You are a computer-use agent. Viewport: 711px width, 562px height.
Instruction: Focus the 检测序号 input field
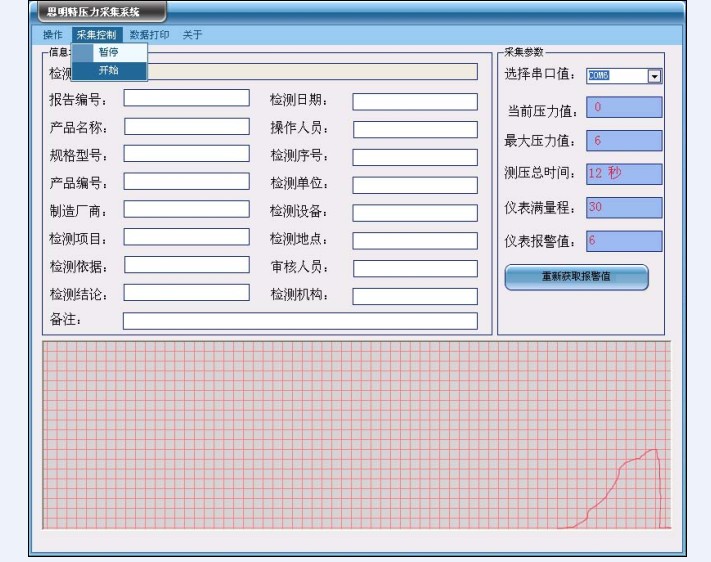point(415,157)
